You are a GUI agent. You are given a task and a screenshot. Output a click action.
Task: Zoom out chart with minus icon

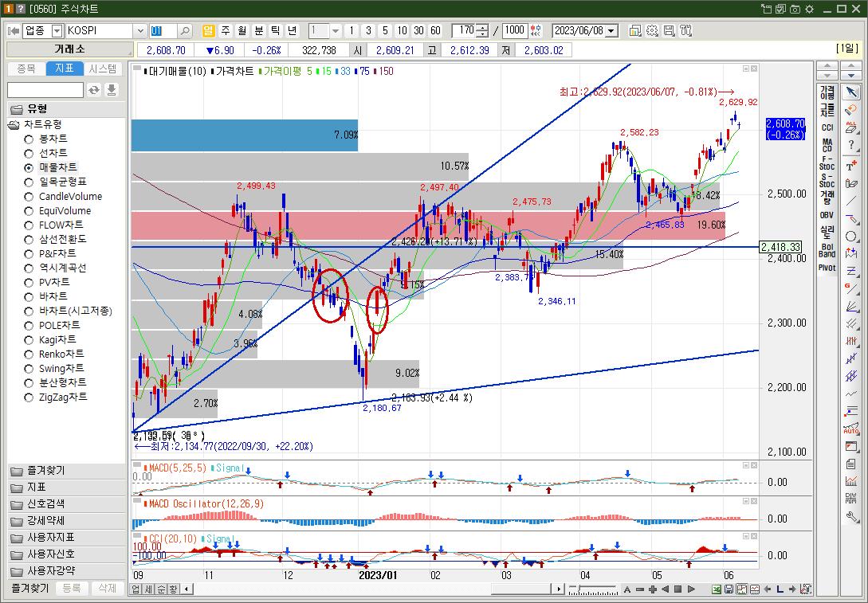640,589
